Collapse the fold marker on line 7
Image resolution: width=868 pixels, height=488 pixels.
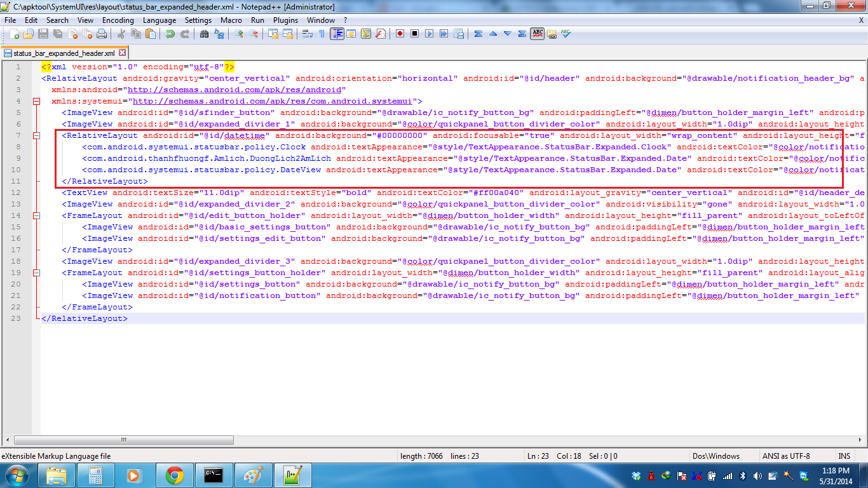(x=36, y=136)
